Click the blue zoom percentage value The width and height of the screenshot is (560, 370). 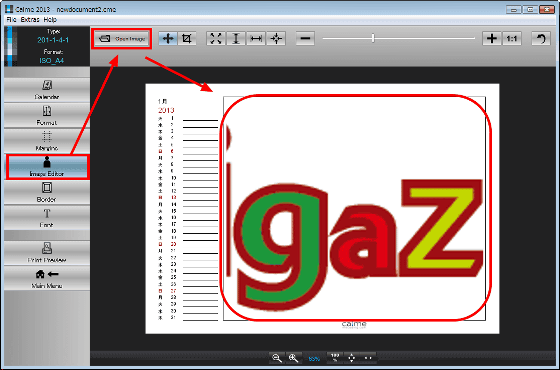point(314,359)
